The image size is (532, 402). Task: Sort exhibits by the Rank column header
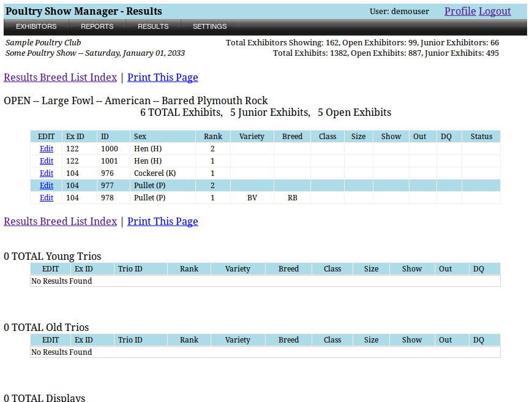pyautogui.click(x=212, y=136)
